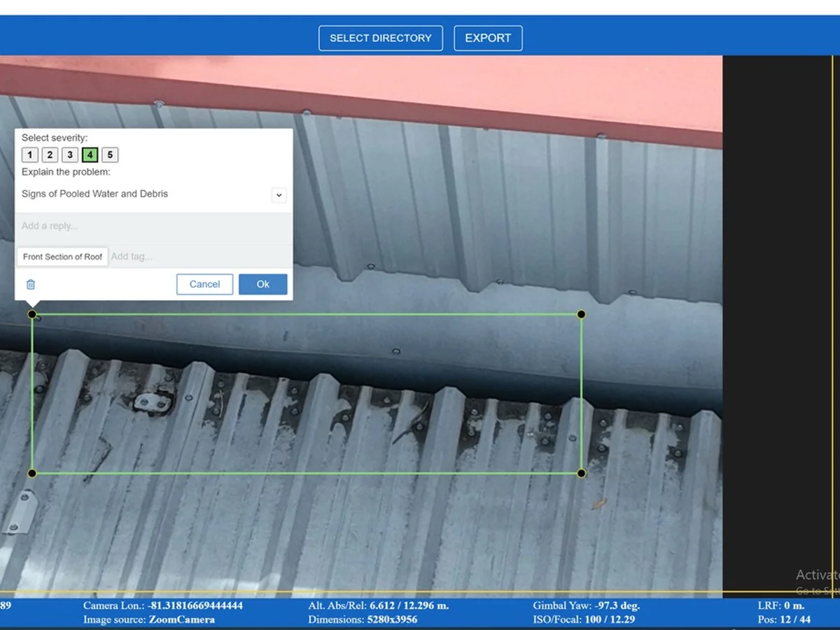Confirm annotation with Ok button
Screen dimensions: 840x630
263,284
